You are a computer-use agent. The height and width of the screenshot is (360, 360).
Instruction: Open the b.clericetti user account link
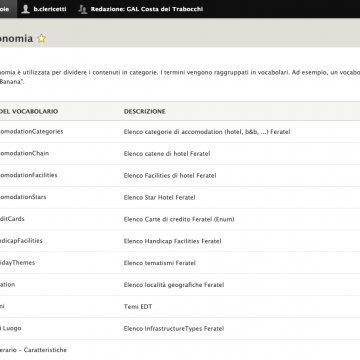(50, 9)
